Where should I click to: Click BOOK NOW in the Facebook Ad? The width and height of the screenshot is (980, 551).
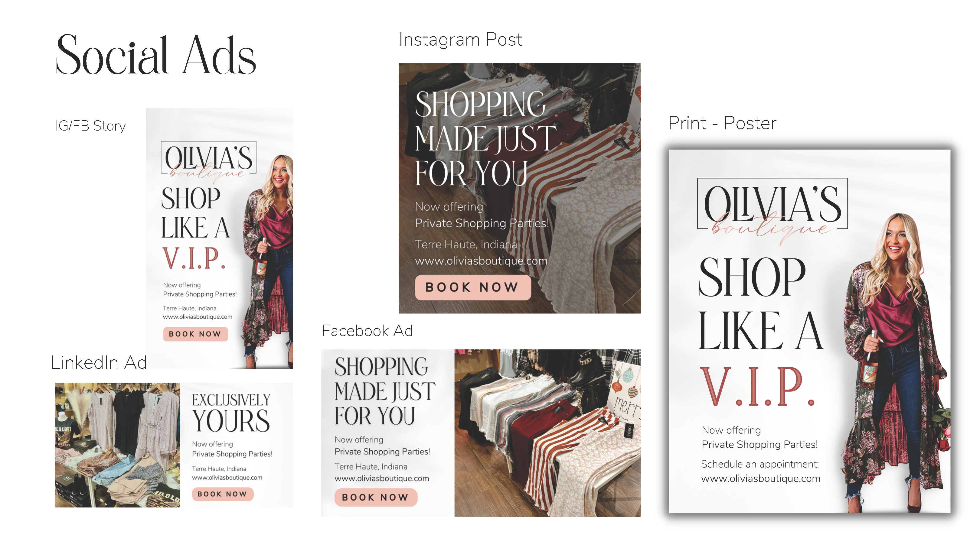click(x=375, y=498)
